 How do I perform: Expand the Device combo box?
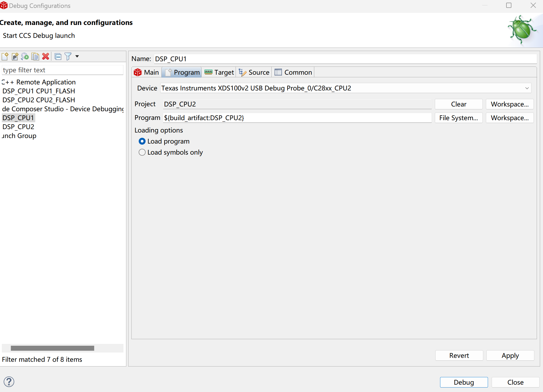tap(527, 88)
